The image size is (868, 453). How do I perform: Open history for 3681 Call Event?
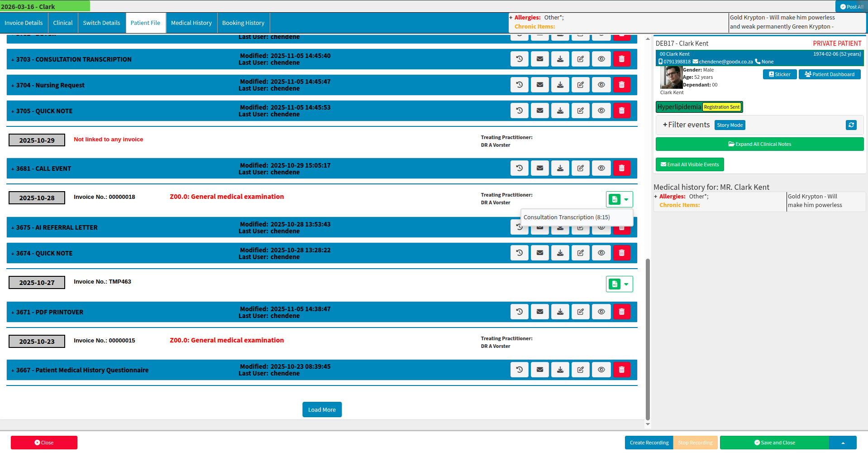tap(520, 168)
